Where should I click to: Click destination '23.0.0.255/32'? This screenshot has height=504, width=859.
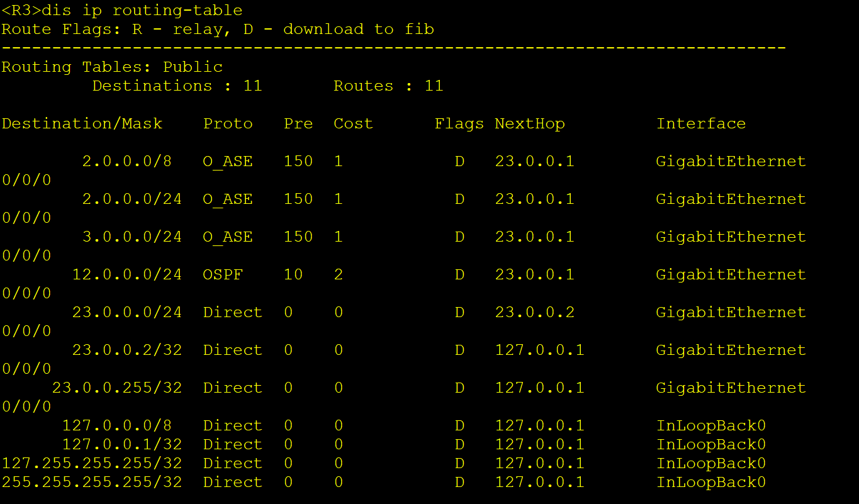pyautogui.click(x=117, y=388)
